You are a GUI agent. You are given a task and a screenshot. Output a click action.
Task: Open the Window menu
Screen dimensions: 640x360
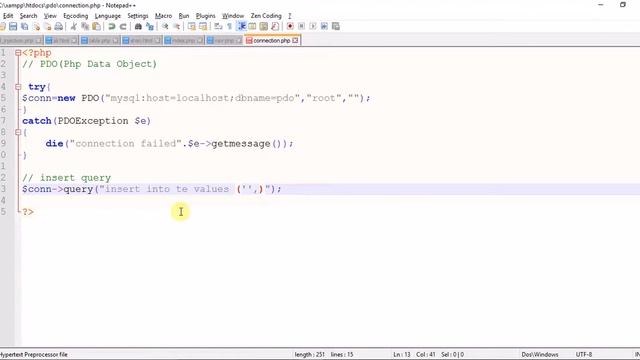coord(233,16)
